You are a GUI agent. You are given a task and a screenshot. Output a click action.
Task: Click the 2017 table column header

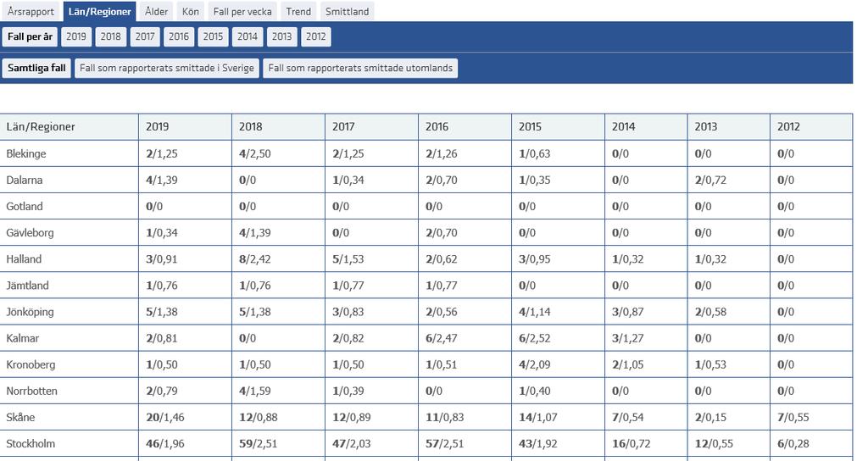371,127
